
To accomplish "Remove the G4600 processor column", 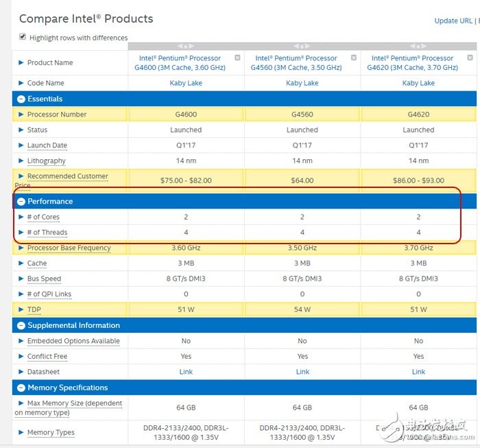I will click(x=237, y=58).
